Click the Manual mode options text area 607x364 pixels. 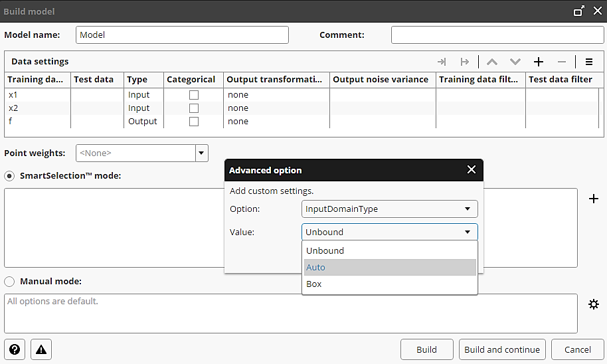291,314
